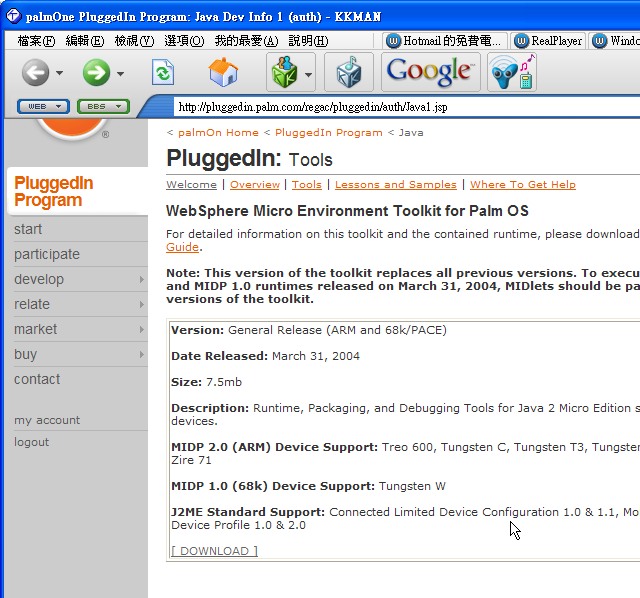Open my account in the sidebar
This screenshot has height=598, width=640.
(47, 420)
